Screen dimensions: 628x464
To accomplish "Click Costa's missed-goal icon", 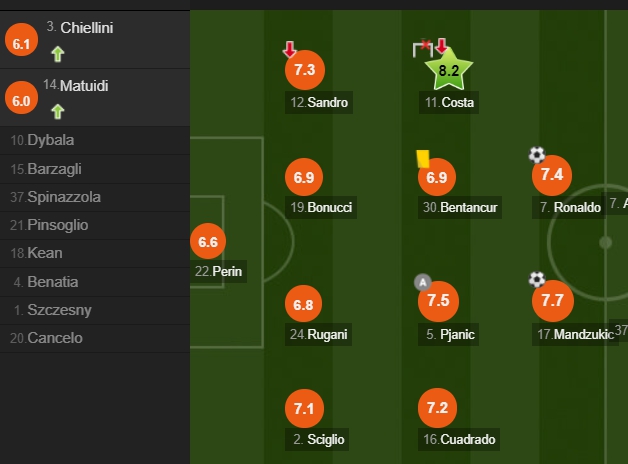I will coord(423,48).
